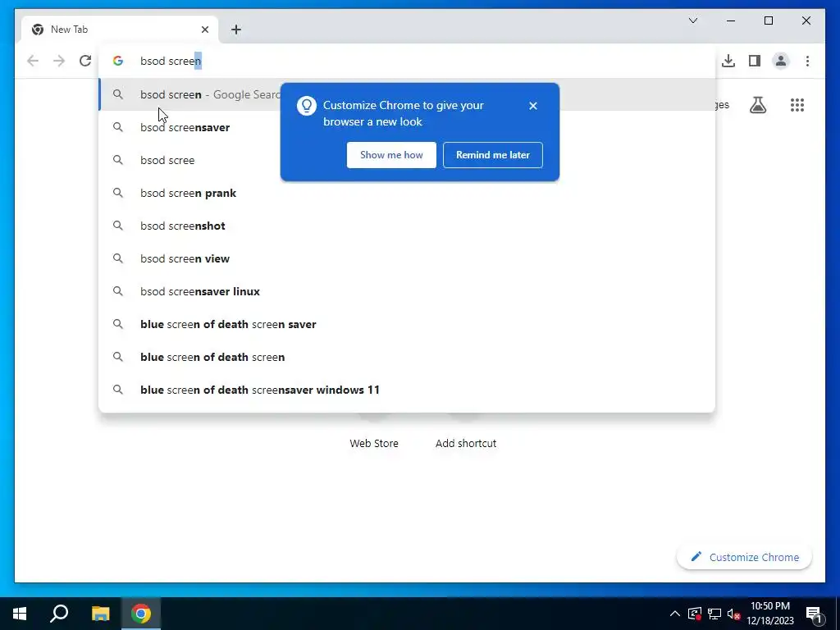Click the Google G icon in omnibox
This screenshot has width=840, height=630.
[x=118, y=61]
